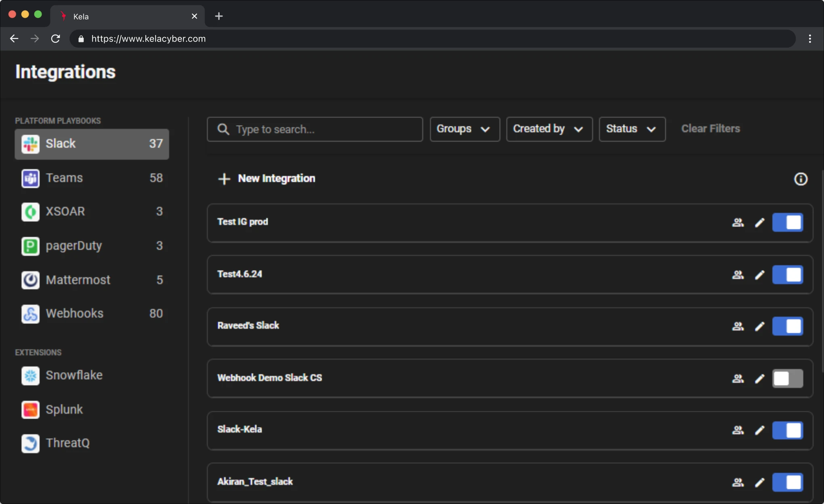Open the Groups filter dropdown

pyautogui.click(x=465, y=129)
